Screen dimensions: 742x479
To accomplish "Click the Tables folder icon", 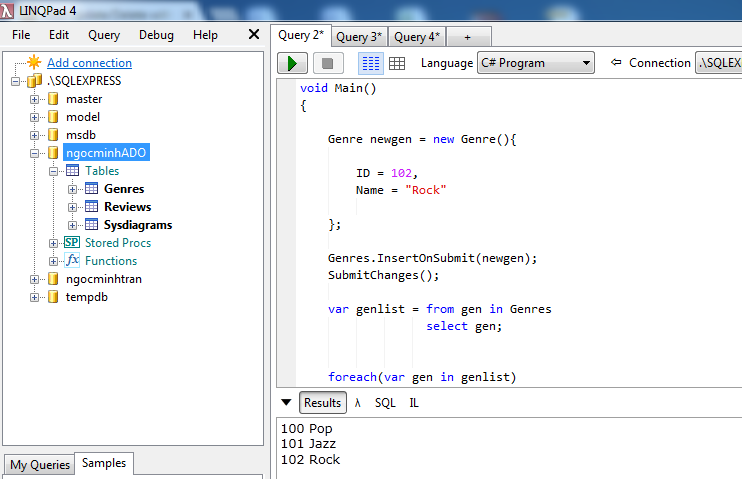I will 72,170.
